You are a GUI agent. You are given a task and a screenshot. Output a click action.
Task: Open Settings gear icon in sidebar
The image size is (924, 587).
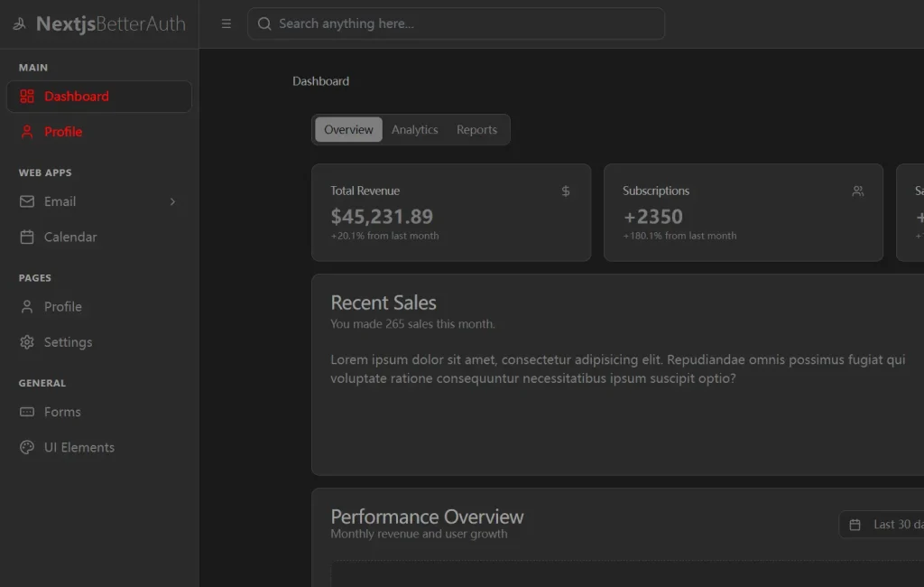pyautogui.click(x=27, y=342)
